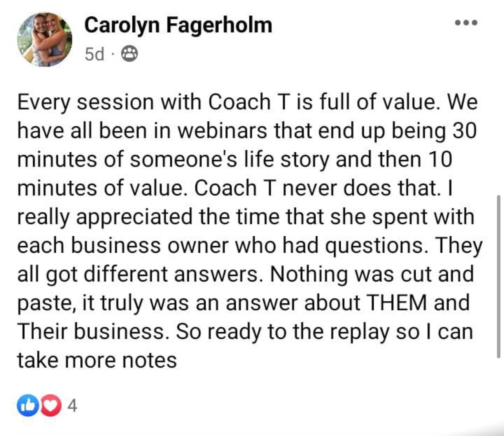Open the three-dot post options menu

(x=466, y=23)
